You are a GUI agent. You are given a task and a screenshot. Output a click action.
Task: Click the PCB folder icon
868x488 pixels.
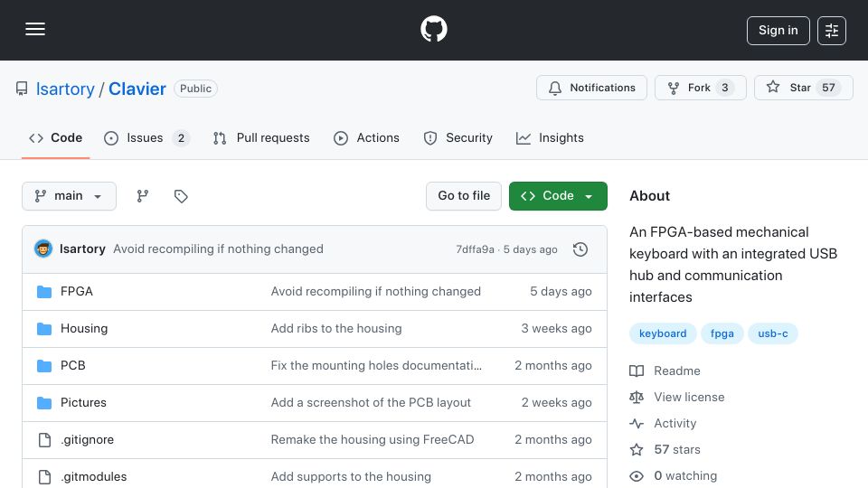coord(44,366)
